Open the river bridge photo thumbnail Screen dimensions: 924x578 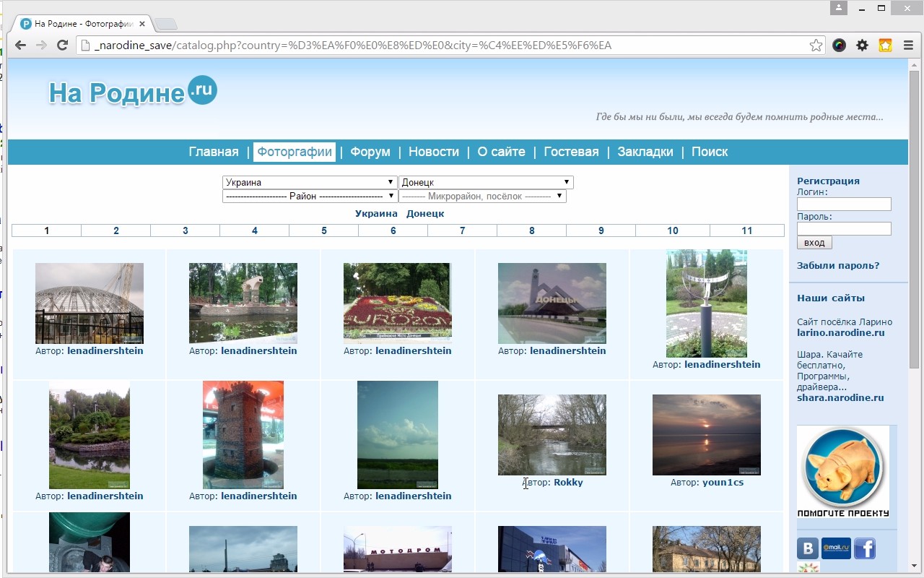(552, 435)
